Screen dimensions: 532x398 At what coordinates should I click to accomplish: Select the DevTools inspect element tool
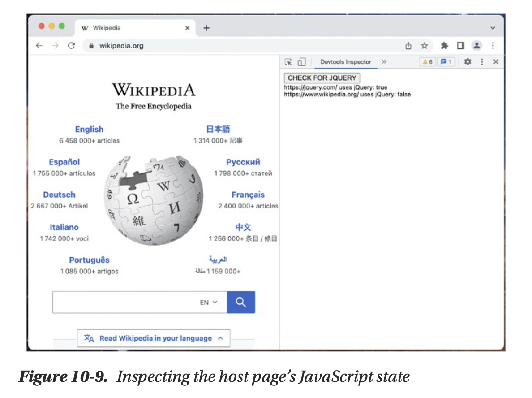coord(288,62)
